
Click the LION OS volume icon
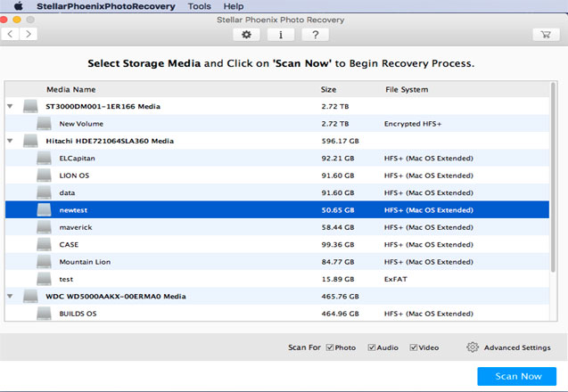point(44,176)
